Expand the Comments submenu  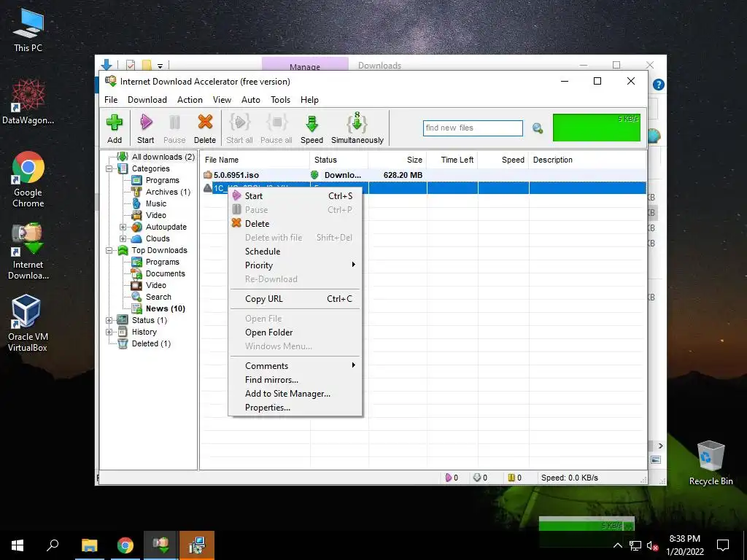pyautogui.click(x=295, y=365)
